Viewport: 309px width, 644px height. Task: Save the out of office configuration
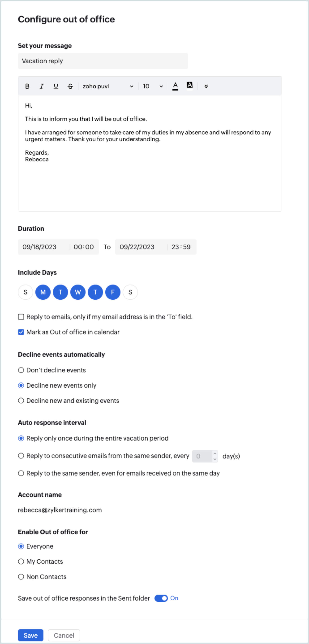(30, 635)
